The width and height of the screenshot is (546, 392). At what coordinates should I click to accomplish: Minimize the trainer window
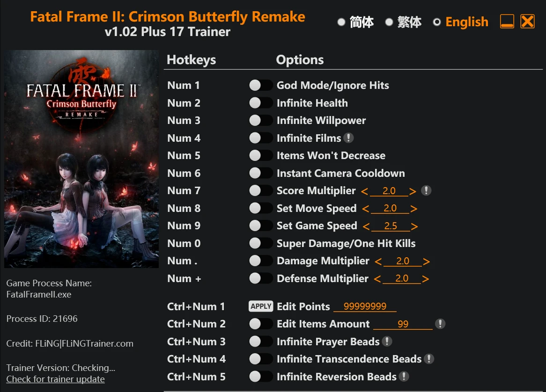[x=507, y=22]
